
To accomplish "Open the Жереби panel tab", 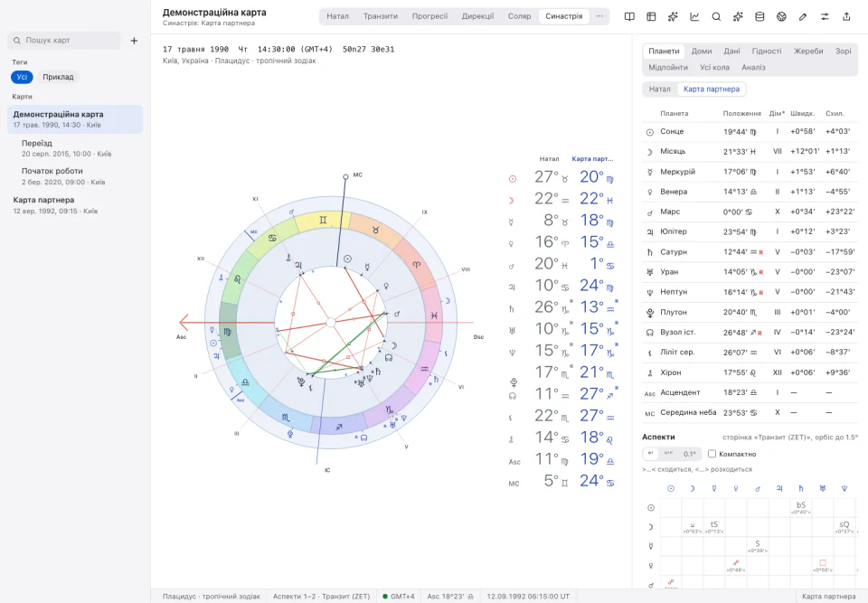I will click(808, 51).
